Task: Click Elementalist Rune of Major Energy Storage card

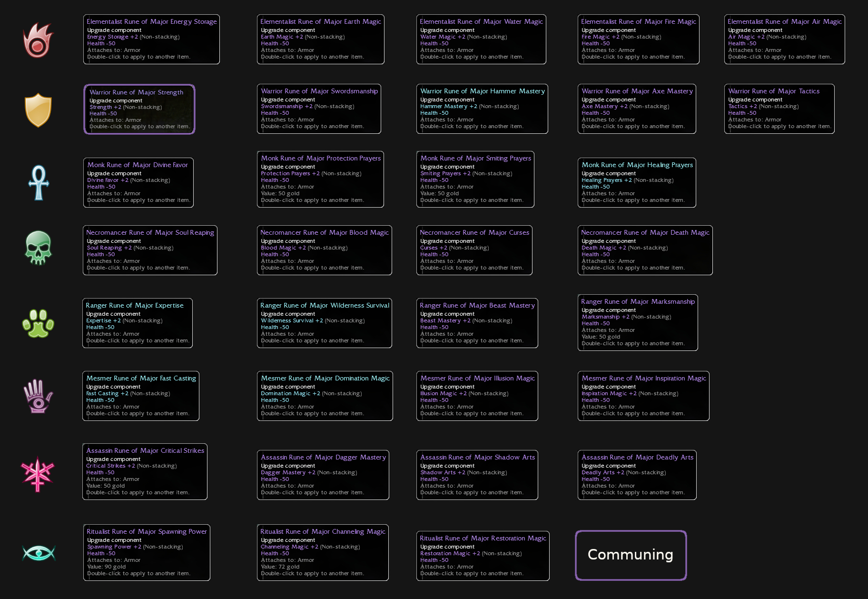Action: 151,40
